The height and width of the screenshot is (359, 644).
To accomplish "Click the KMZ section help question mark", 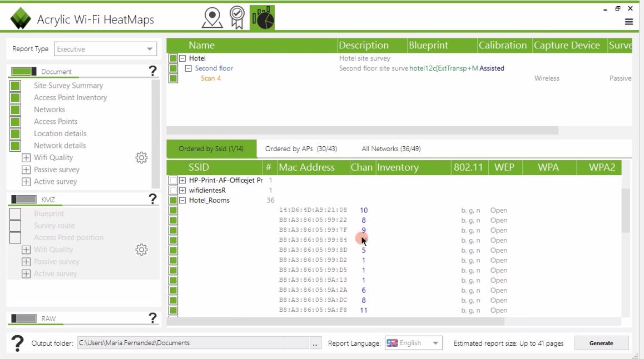I will coord(153,199).
